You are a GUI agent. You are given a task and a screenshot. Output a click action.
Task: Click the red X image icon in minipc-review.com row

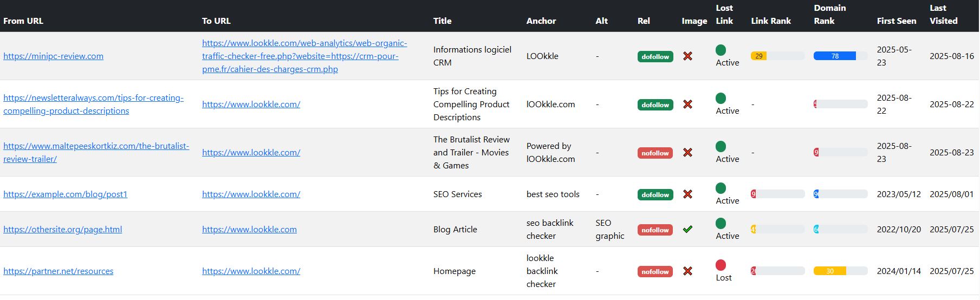[x=687, y=56]
